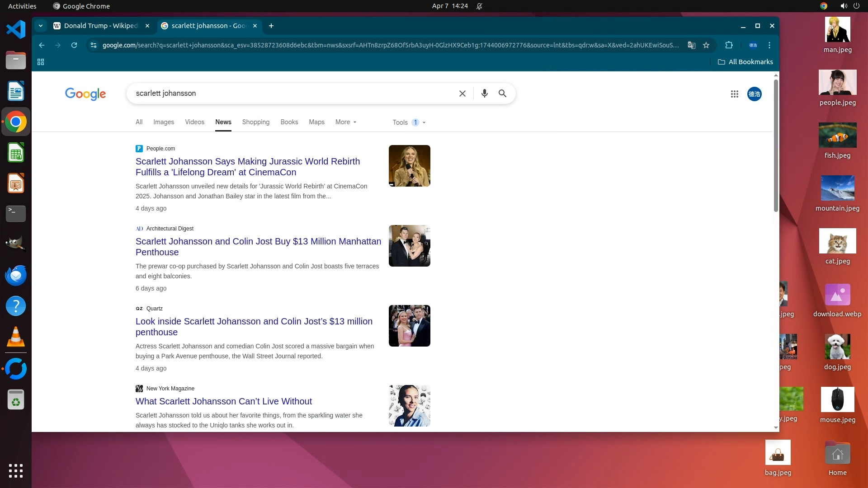
Task: Click the voice search microphone icon
Action: click(484, 94)
